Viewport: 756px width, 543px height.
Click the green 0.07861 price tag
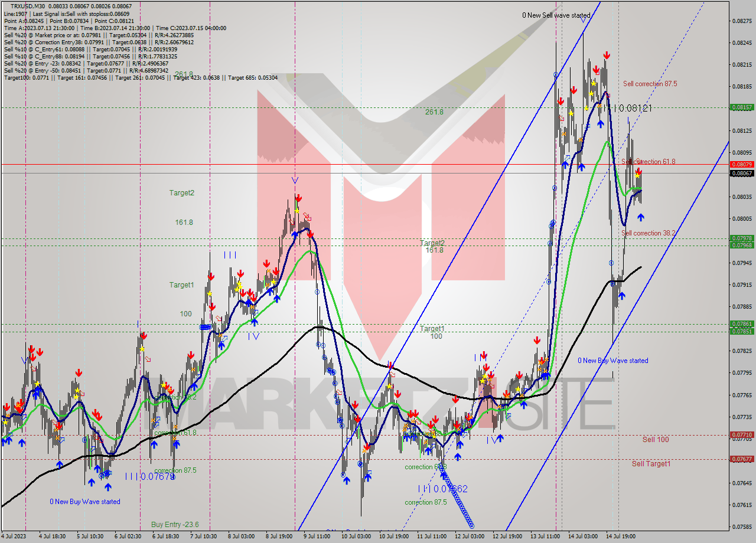pyautogui.click(x=741, y=324)
